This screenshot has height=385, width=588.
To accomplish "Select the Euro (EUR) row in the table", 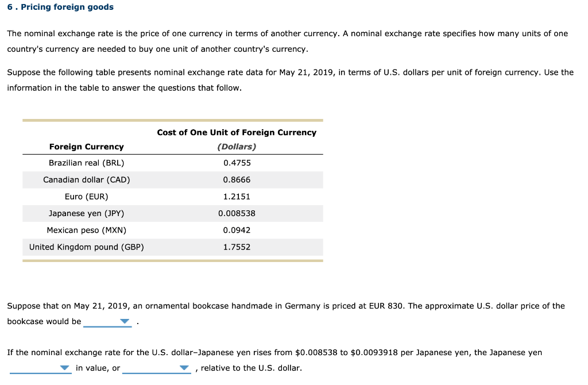I will coord(172,197).
